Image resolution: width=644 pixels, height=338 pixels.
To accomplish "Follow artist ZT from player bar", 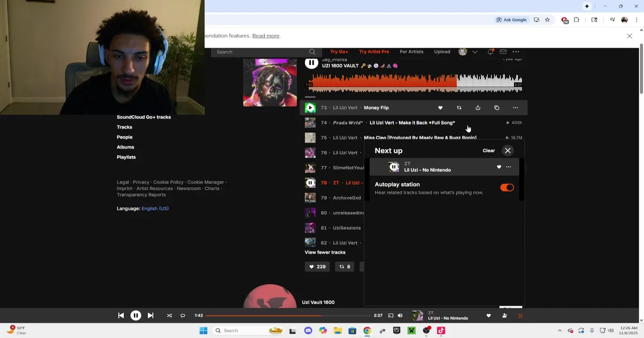I will [x=504, y=315].
